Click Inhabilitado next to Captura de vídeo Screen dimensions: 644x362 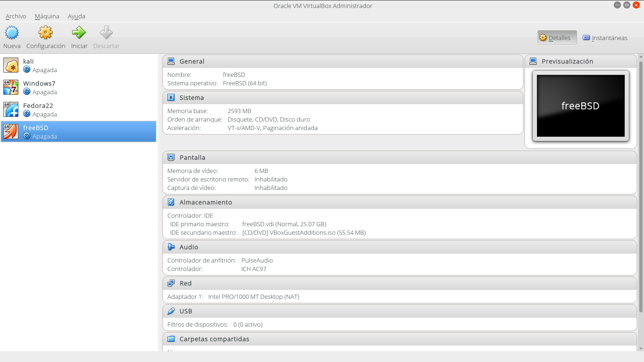(271, 188)
